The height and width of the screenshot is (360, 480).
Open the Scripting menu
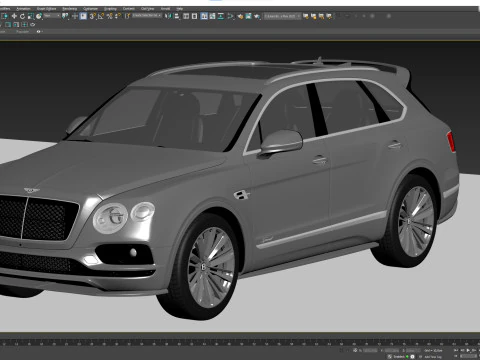coord(110,9)
